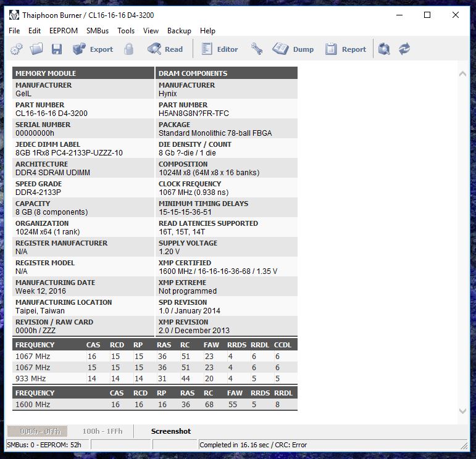Image resolution: width=476 pixels, height=459 pixels.
Task: Click the GeIL manufacturer value
Action: coord(23,93)
